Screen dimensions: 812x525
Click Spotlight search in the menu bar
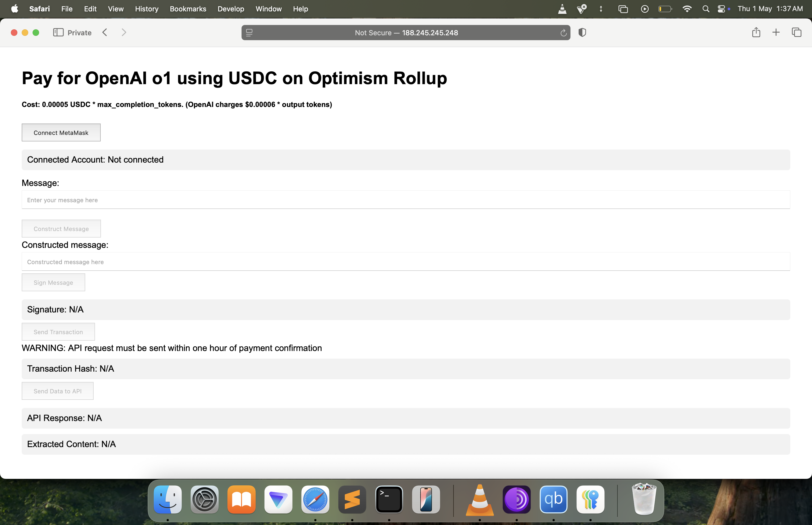coord(706,9)
